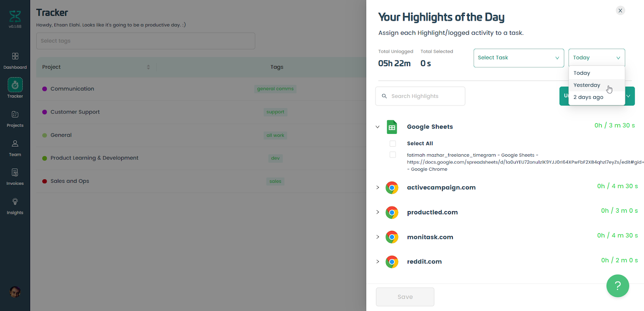The width and height of the screenshot is (644, 311).
Task: Click the Search Highlights input field
Action: pyautogui.click(x=420, y=96)
